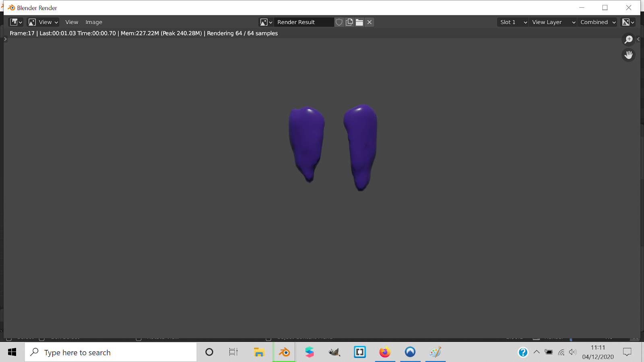The image size is (644, 362).
Task: Show hidden system tray icons
Action: tap(537, 352)
